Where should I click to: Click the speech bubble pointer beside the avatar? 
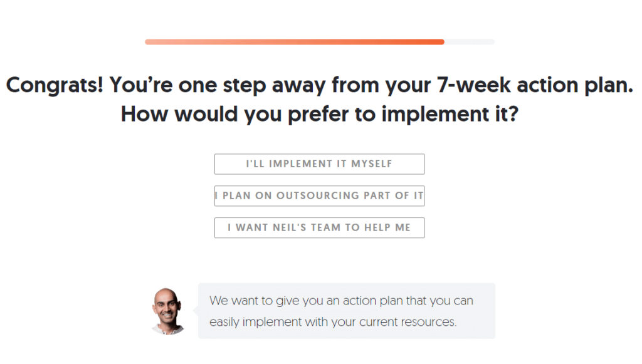tap(196, 311)
